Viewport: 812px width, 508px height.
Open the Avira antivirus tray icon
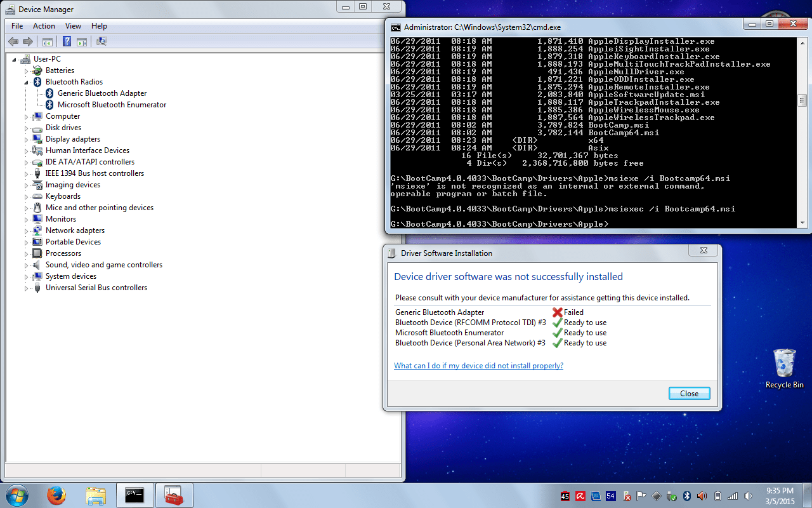coord(580,496)
